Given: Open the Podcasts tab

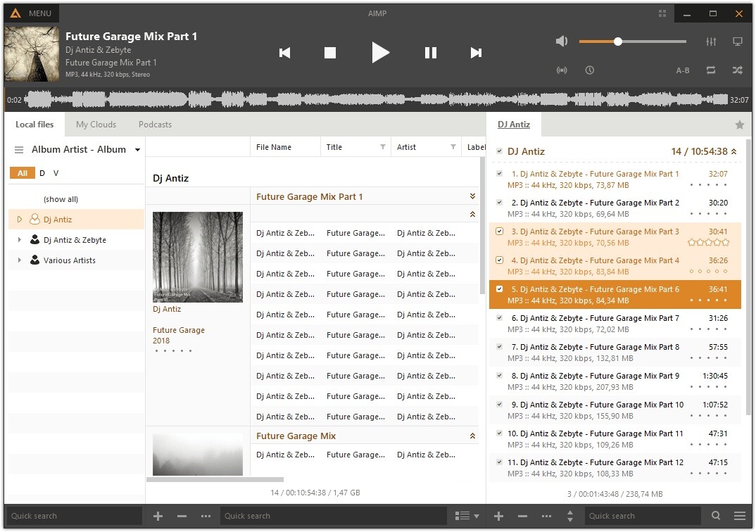Looking at the screenshot, I should click(x=155, y=125).
